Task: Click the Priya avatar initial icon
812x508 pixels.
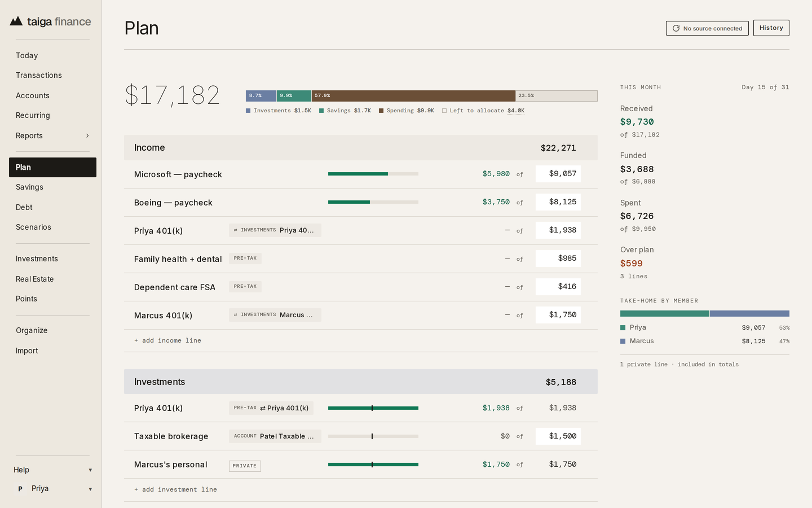Action: pos(20,489)
